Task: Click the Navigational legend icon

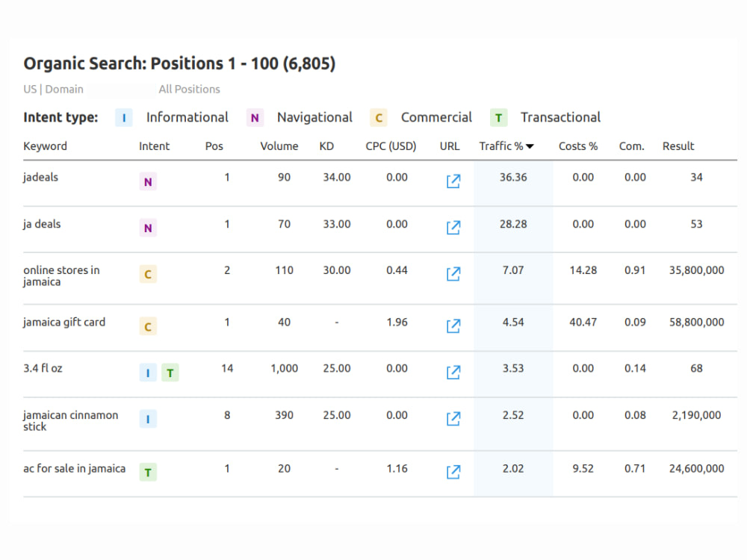Action: 255,118
